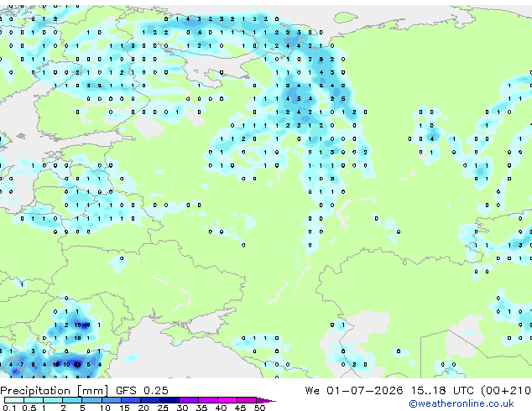Image resolution: width=532 pixels, height=411 pixels.
Task: Click the 45–50 mm legend color swatch
Action: tap(247, 400)
